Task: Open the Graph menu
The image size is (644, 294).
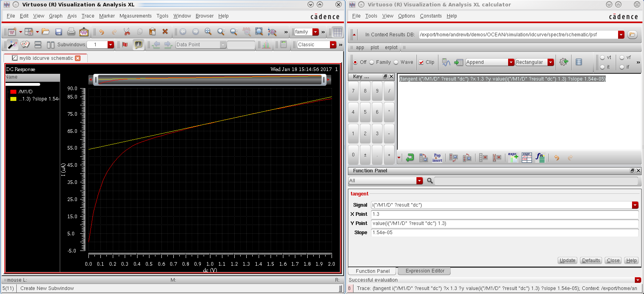Action: pyautogui.click(x=56, y=16)
